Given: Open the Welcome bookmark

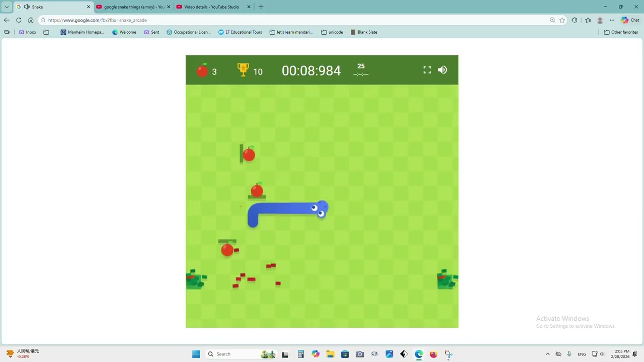Looking at the screenshot, I should tap(124, 32).
